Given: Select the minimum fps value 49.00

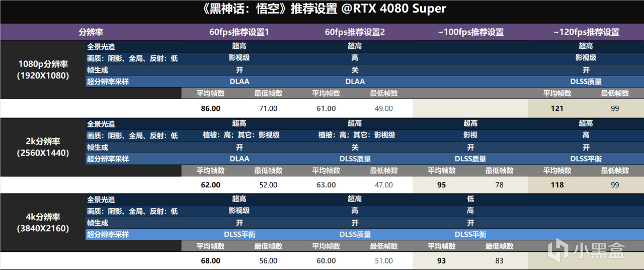Looking at the screenshot, I should [384, 108].
